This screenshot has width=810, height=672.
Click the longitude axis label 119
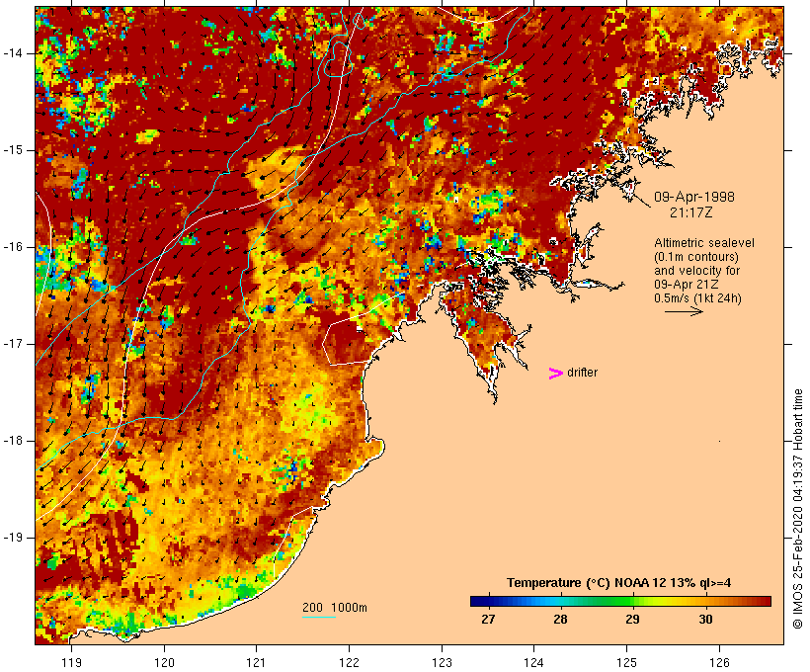(x=71, y=662)
